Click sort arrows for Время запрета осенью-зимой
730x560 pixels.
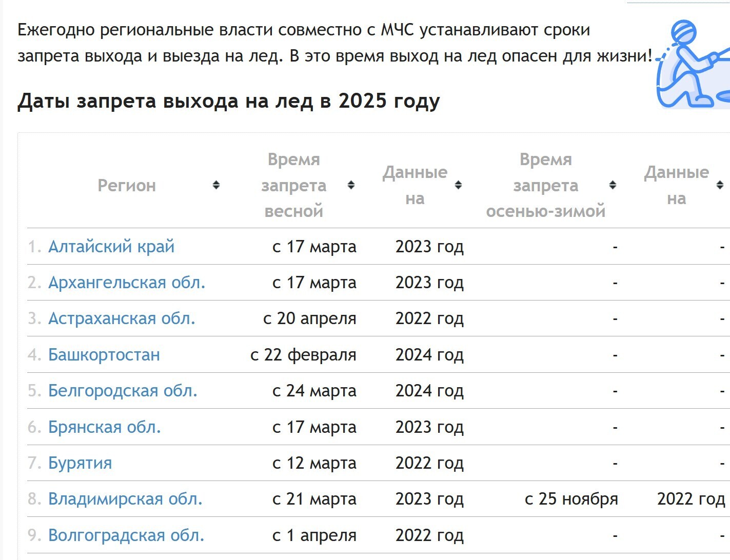[x=613, y=185]
